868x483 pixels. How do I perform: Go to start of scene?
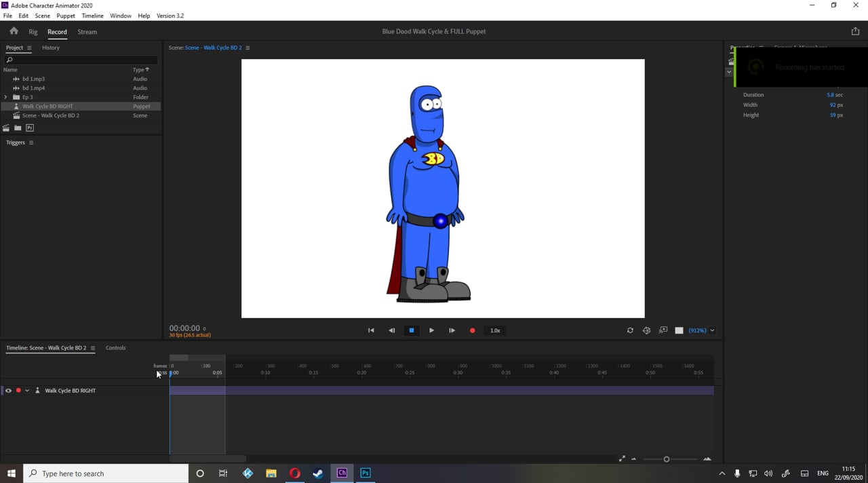371,330
